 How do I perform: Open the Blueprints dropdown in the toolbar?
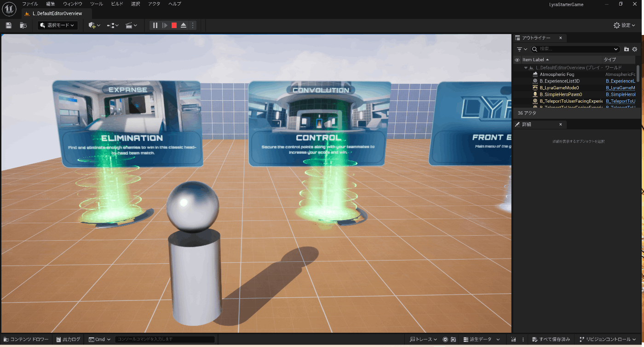click(113, 25)
